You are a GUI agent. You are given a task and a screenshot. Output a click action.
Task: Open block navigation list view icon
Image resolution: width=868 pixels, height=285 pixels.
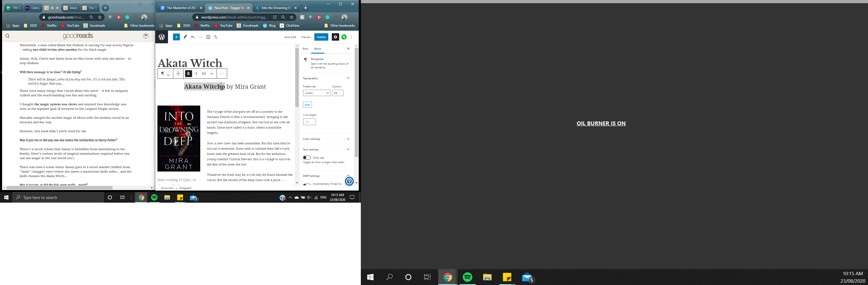216,37
